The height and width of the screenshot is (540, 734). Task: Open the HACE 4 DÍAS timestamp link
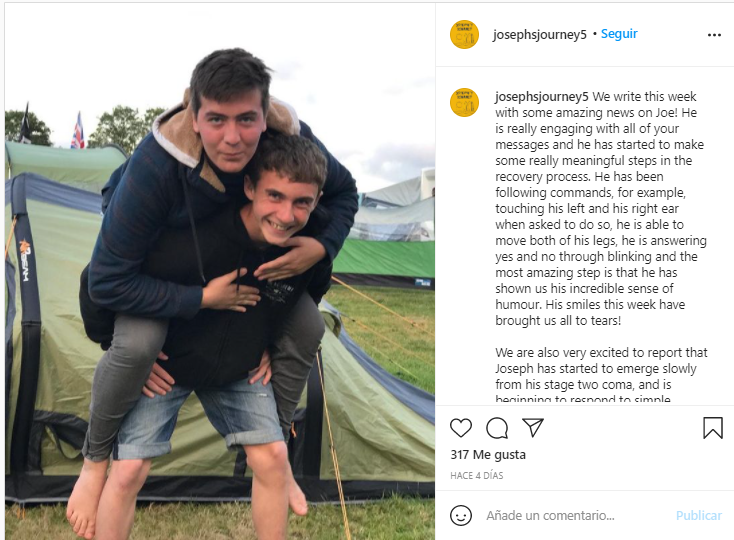coord(477,475)
